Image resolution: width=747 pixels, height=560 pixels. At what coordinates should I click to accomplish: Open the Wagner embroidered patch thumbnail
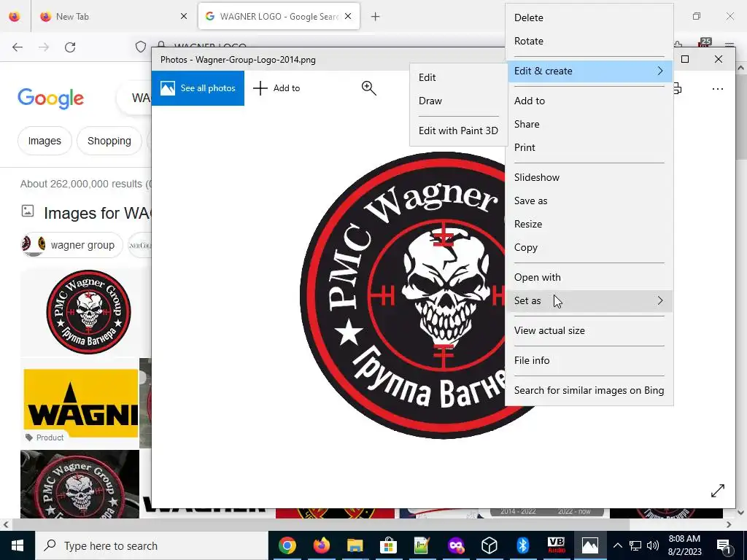(80, 484)
